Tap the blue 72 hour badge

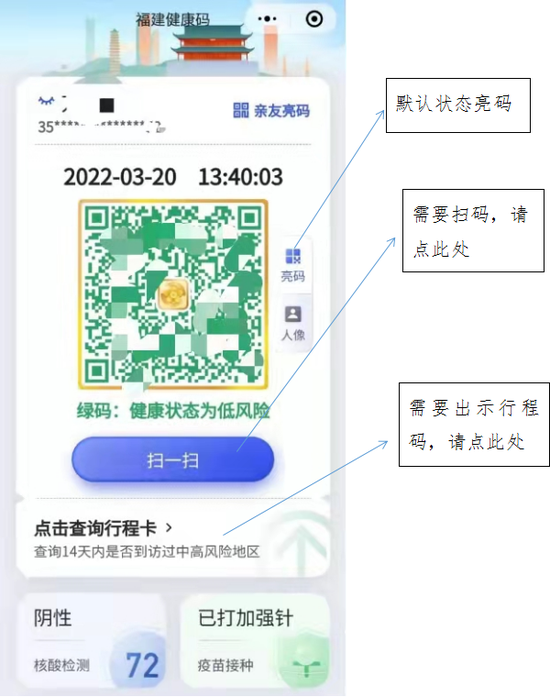coord(142,665)
